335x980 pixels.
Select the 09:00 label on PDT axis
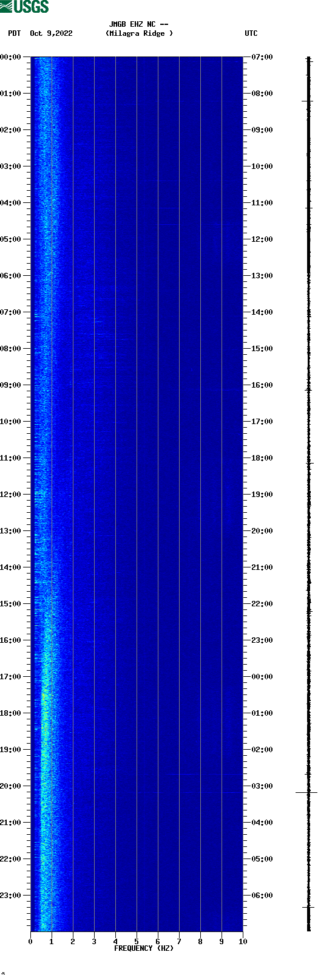(11, 385)
